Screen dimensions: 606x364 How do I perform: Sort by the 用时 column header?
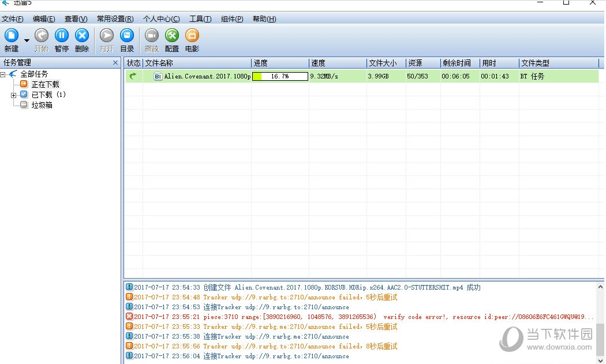click(x=499, y=63)
